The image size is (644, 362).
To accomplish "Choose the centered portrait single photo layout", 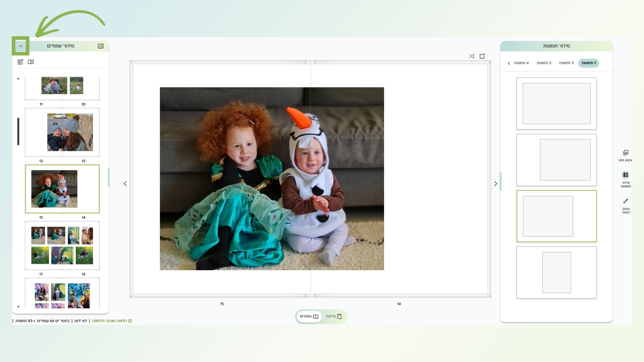I will [556, 273].
